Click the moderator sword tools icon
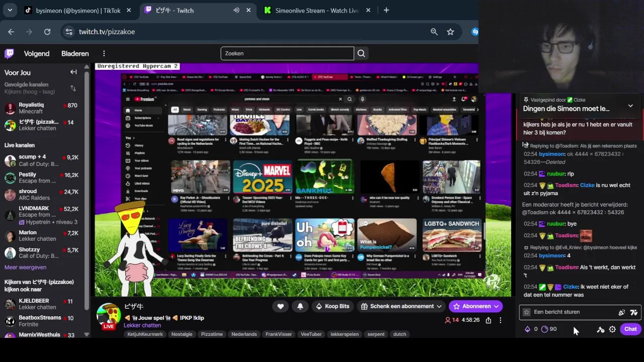This screenshot has height=362, width=644. 600,329
